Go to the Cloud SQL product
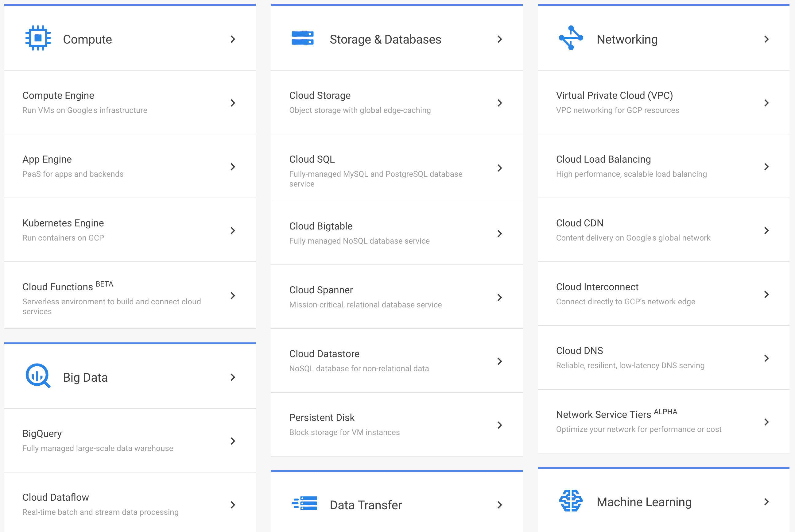This screenshot has width=795, height=532. [x=312, y=159]
